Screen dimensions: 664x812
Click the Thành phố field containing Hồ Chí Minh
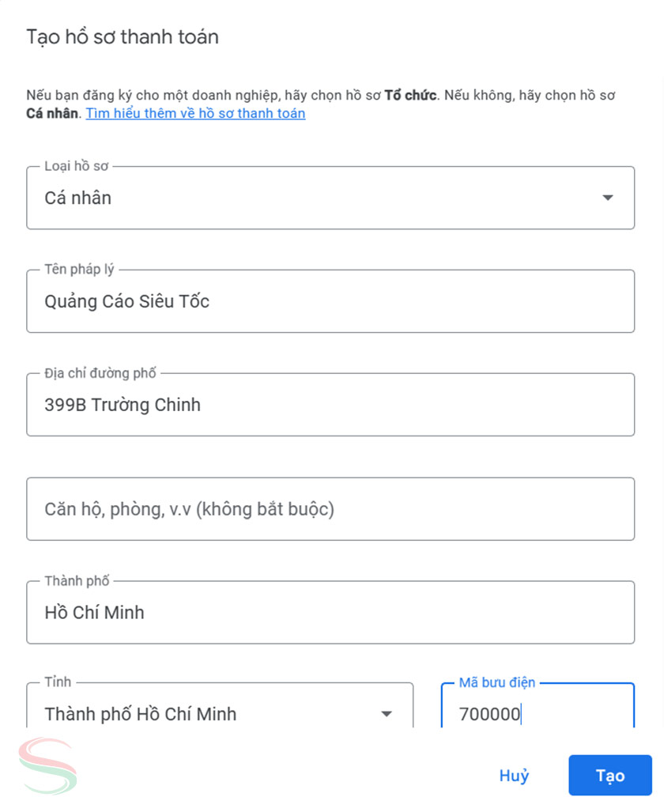pos(330,613)
